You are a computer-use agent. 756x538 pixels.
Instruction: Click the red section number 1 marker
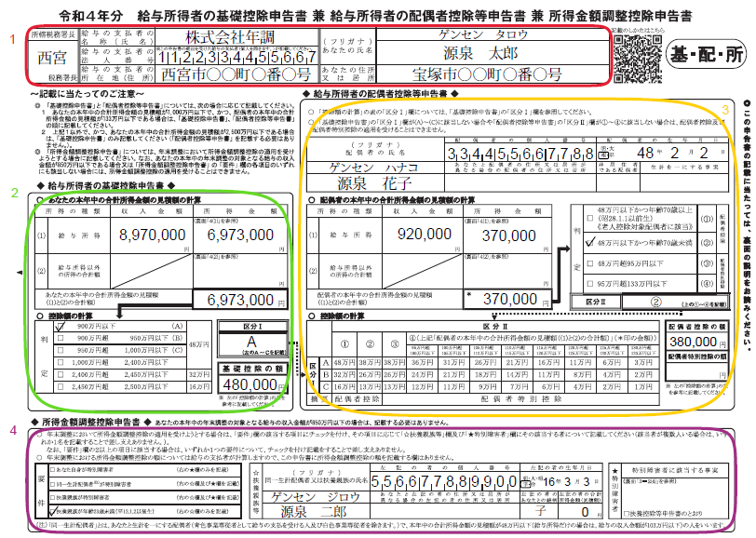10,39
